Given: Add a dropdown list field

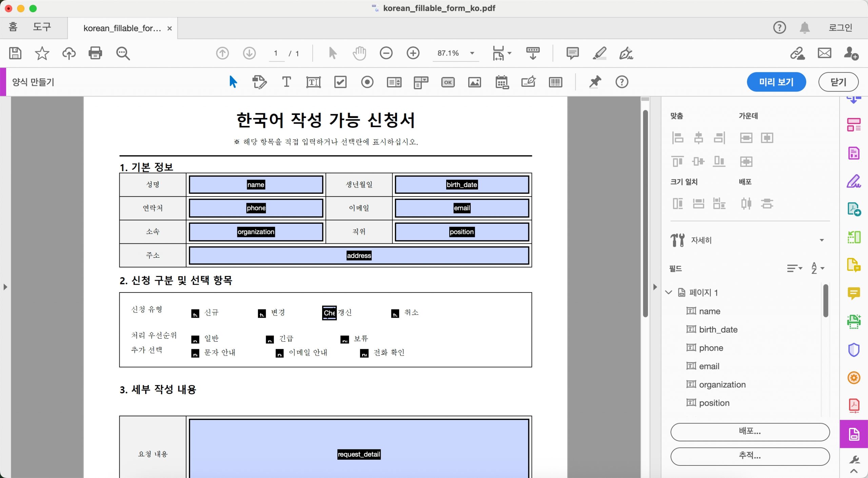Looking at the screenshot, I should [x=421, y=82].
